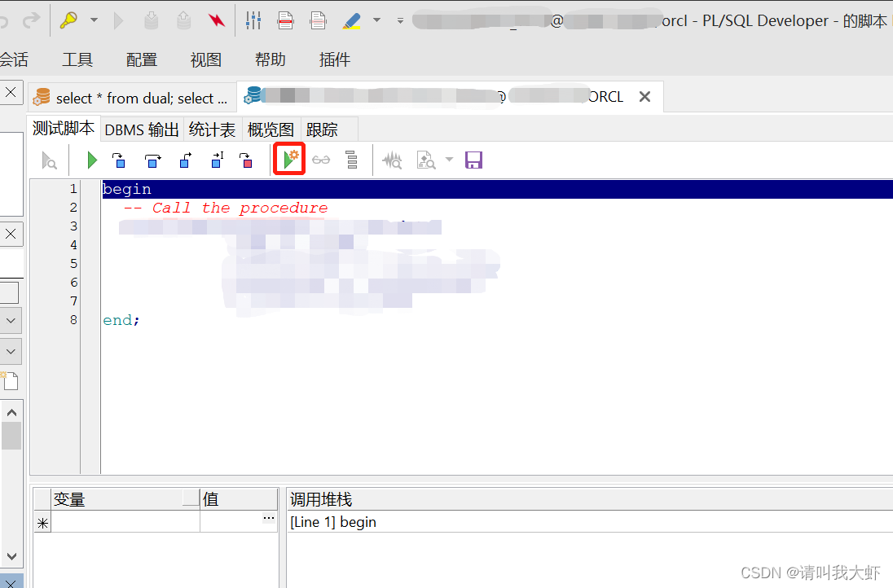Viewport: 893px width, 588px height.
Task: Switch to the DBMS 输出 tab
Action: tap(142, 129)
